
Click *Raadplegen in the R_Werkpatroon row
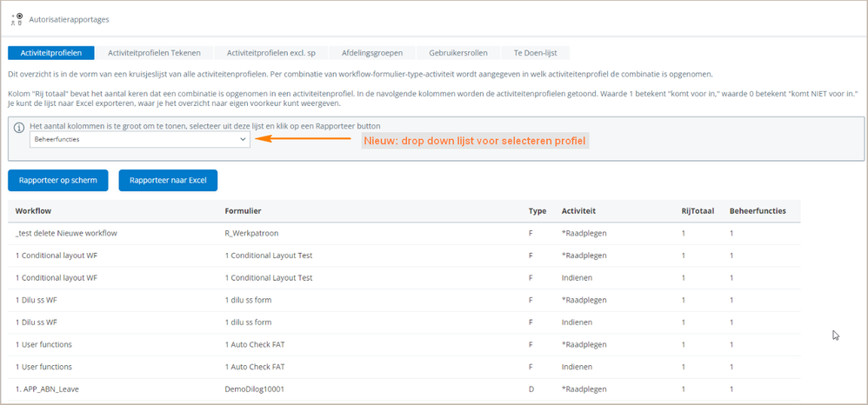click(x=584, y=234)
